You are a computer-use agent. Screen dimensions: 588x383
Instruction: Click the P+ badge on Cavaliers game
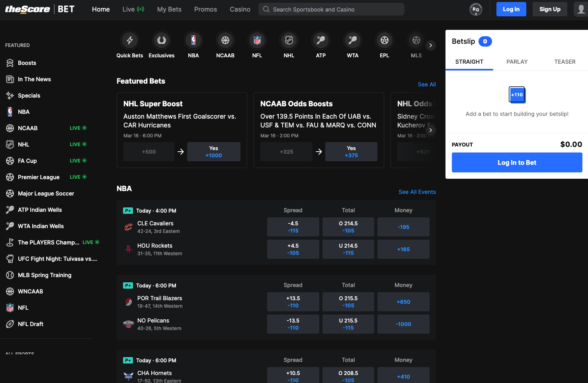pos(128,211)
